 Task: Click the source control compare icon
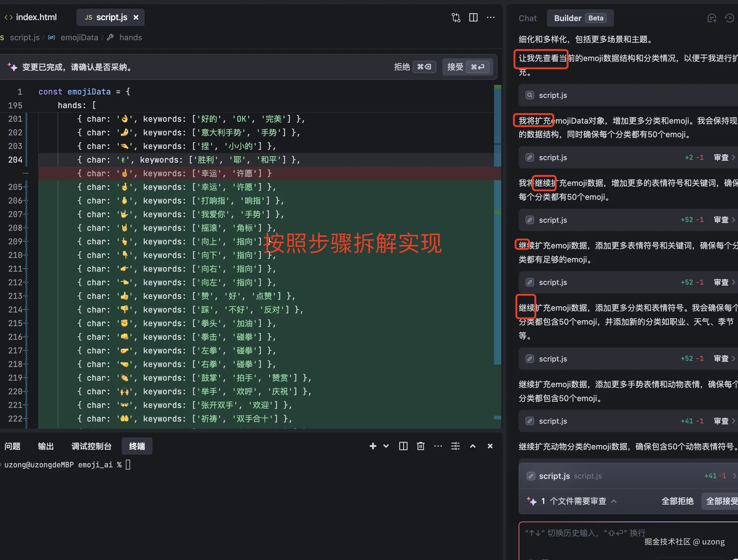pyautogui.click(x=456, y=17)
